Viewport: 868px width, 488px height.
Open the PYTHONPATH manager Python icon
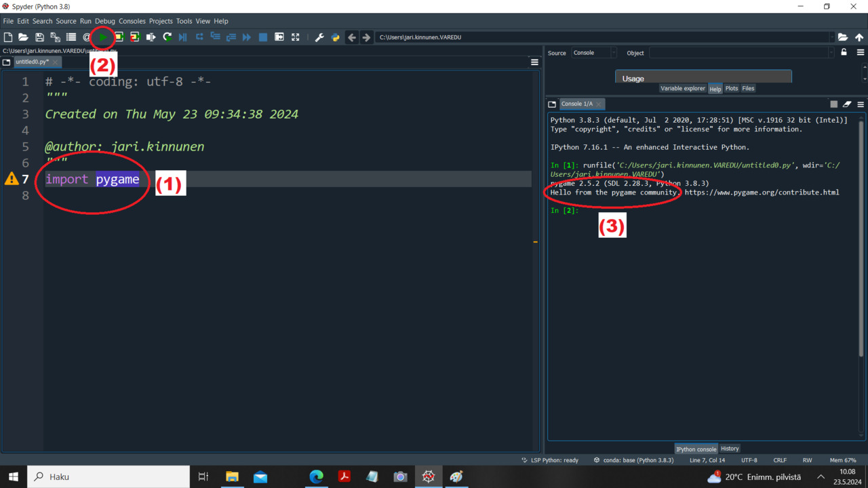tap(335, 37)
